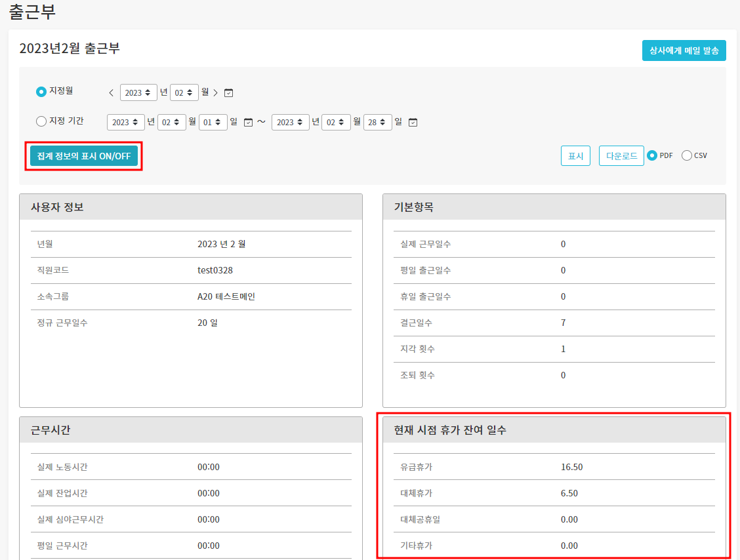740x560 pixels.
Task: Select the 지정 기간 radio option
Action: click(41, 121)
